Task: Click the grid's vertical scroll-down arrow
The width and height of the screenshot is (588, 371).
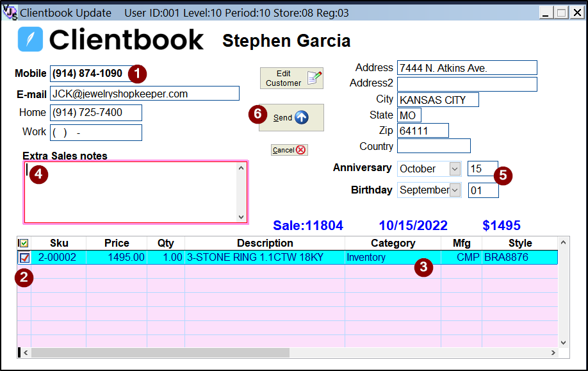Action: (x=563, y=343)
